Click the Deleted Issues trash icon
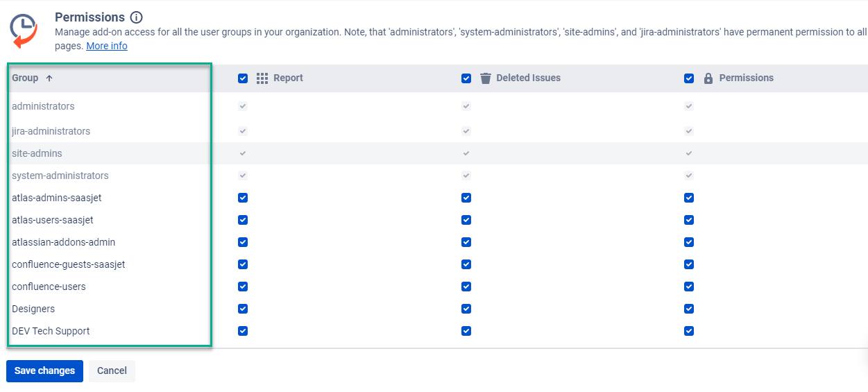 [486, 78]
